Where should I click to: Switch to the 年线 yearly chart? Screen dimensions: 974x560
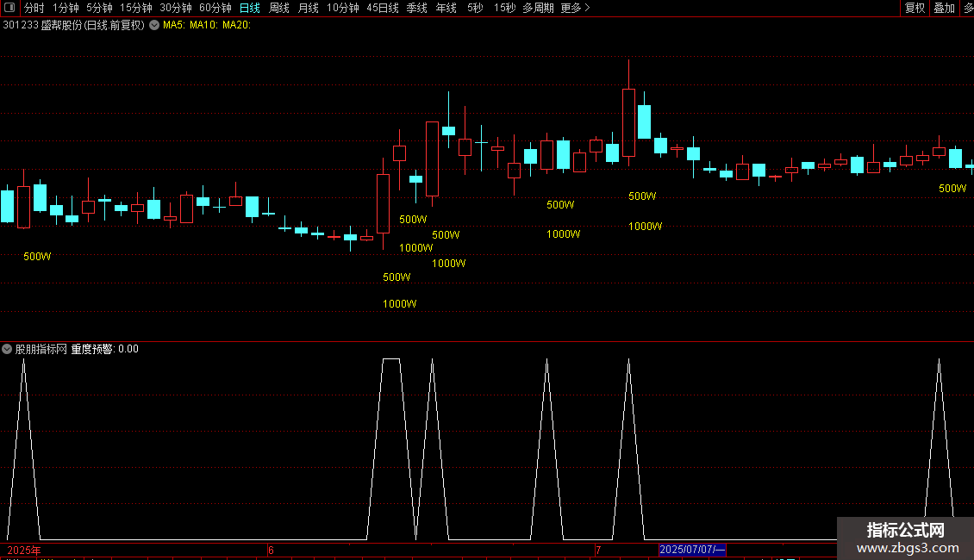[x=446, y=8]
